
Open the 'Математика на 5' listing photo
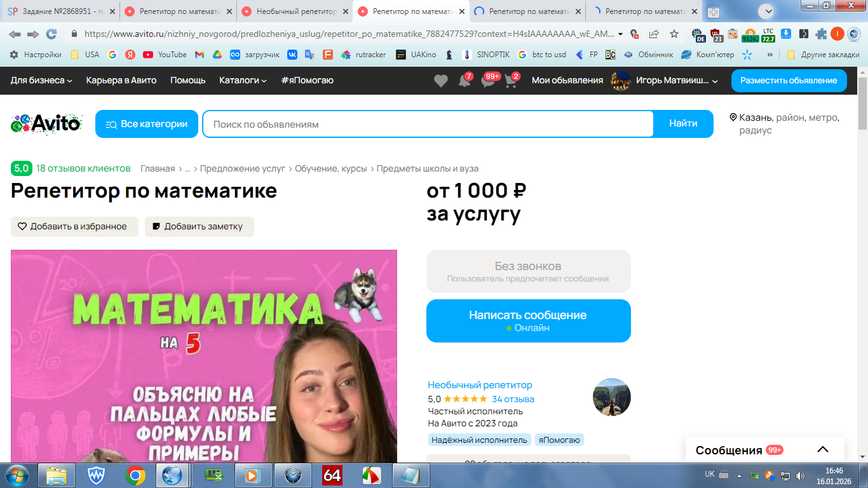click(x=204, y=356)
